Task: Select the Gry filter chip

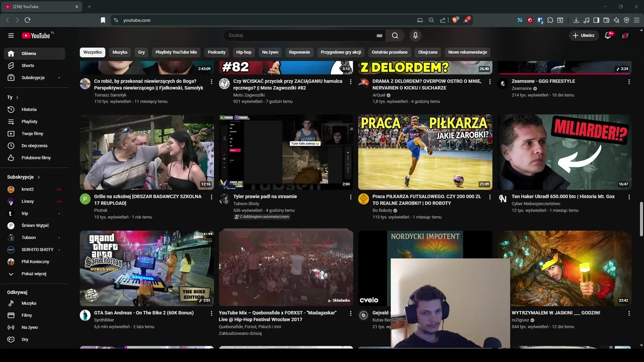Action: click(x=141, y=52)
